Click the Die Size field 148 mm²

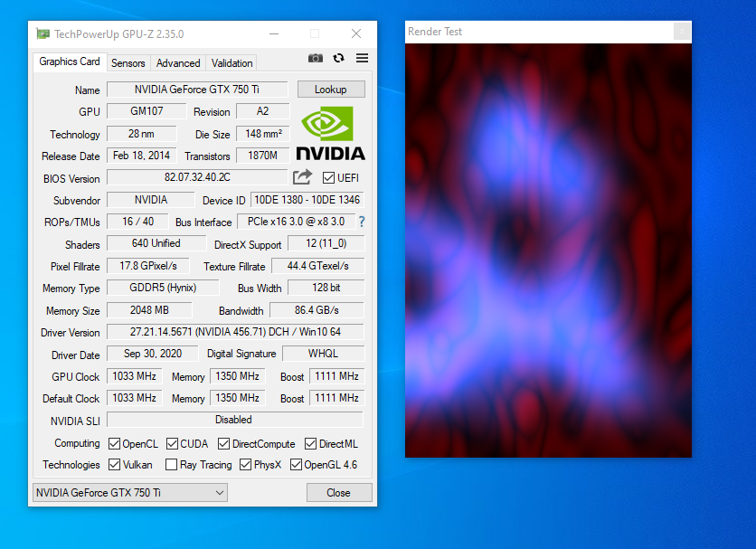[263, 134]
